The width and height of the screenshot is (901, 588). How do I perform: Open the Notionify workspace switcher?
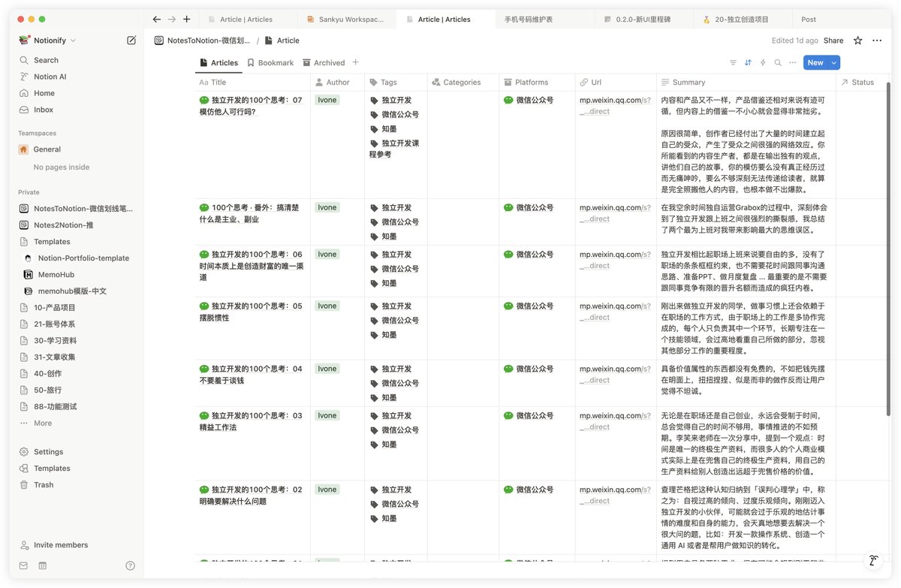tap(48, 41)
